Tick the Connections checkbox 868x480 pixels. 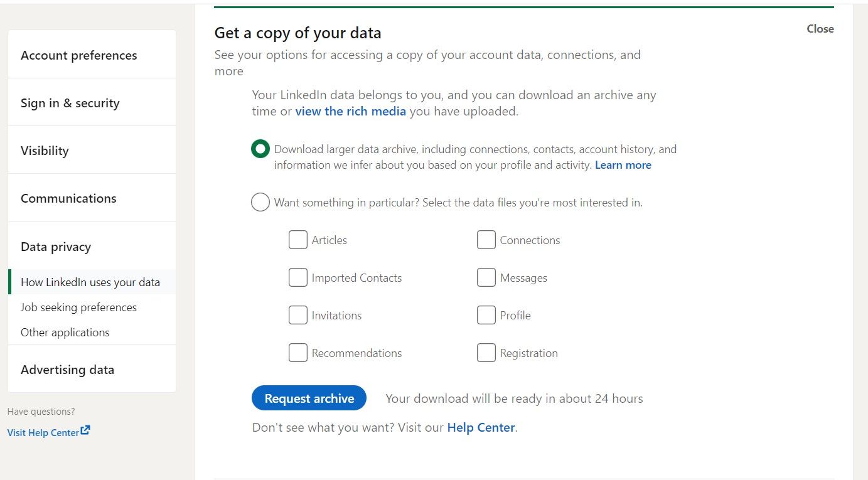486,240
